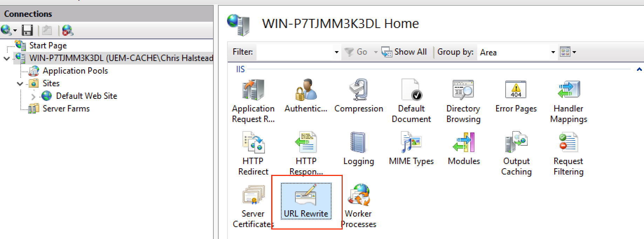Open the Compression feature
This screenshot has height=239, width=644.
(358, 96)
